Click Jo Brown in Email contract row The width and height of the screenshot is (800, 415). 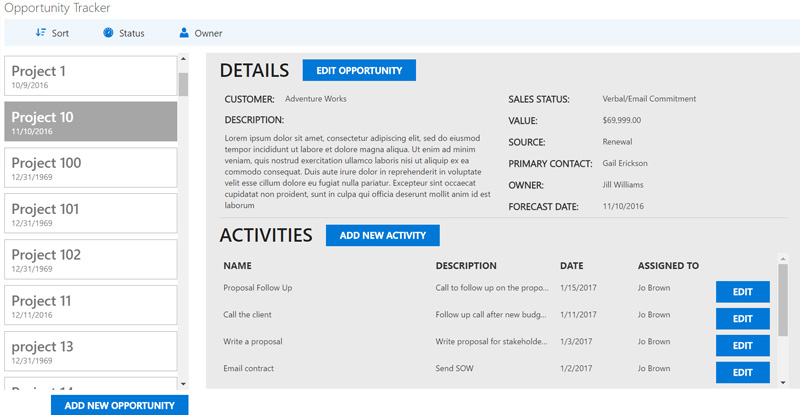(x=654, y=368)
